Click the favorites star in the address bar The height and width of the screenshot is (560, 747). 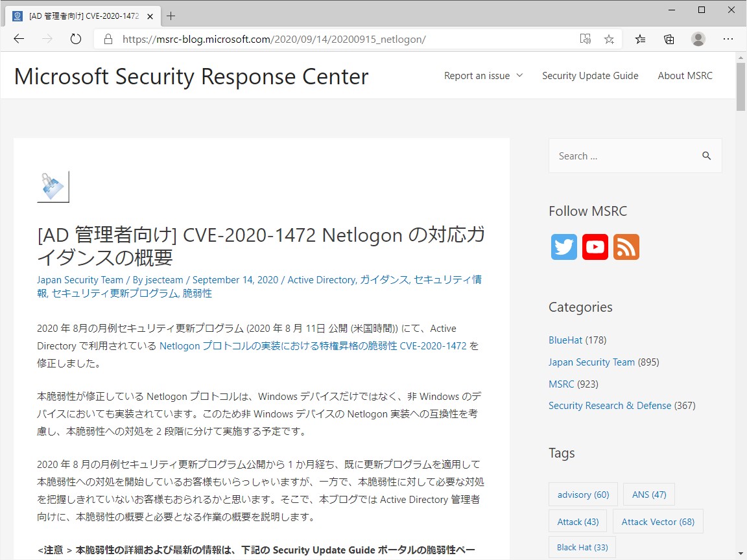coord(609,39)
